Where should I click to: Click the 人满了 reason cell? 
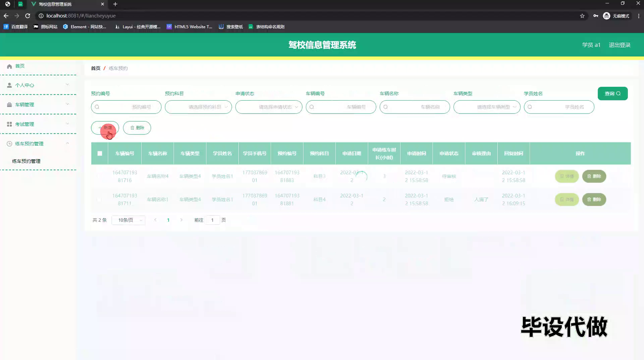pyautogui.click(x=481, y=199)
